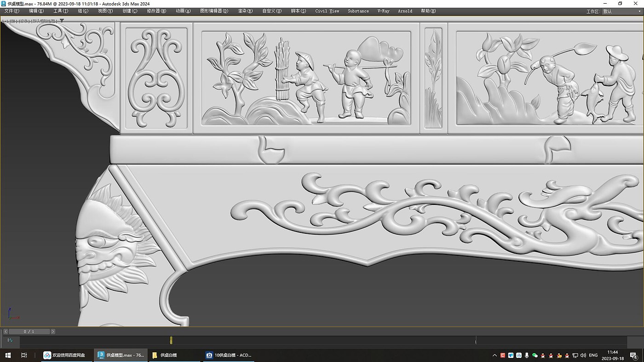This screenshot has height=362, width=644.
Task: Open the 渲染(R) menu
Action: pyautogui.click(x=245, y=11)
